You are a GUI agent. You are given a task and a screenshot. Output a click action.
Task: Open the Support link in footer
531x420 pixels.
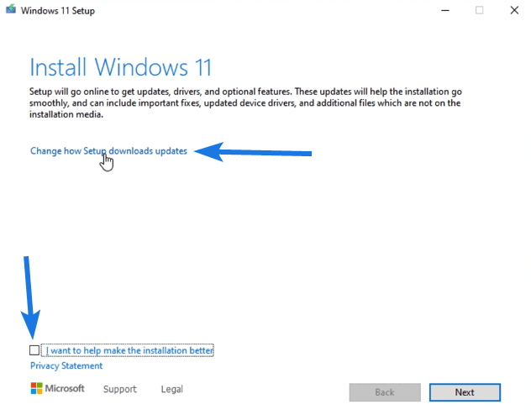point(119,389)
